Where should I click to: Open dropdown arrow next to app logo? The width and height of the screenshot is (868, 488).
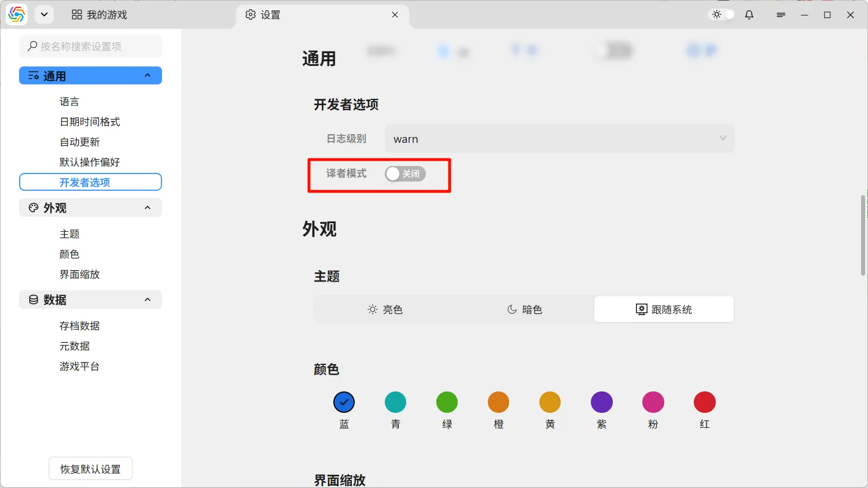point(44,15)
